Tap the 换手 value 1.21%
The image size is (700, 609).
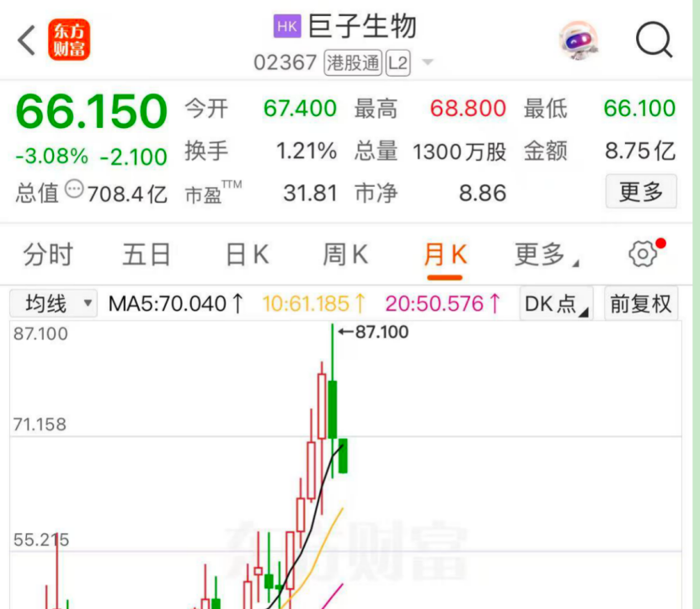click(x=307, y=151)
